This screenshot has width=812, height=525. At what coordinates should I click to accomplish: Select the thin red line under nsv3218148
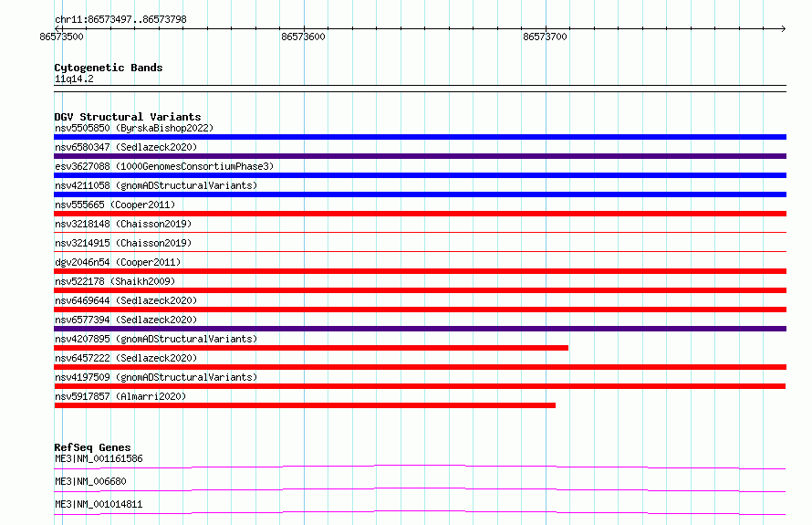pos(420,232)
